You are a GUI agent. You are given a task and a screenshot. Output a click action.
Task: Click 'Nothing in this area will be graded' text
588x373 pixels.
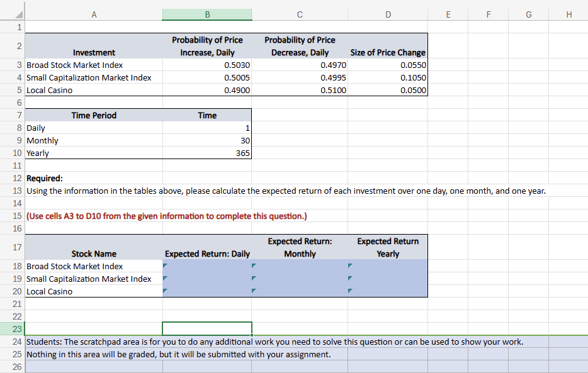click(179, 354)
